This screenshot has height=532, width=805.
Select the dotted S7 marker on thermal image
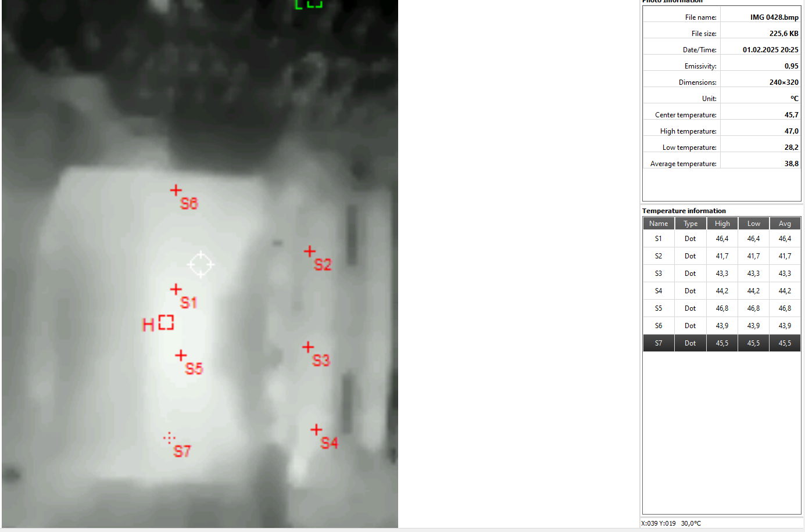tap(169, 438)
